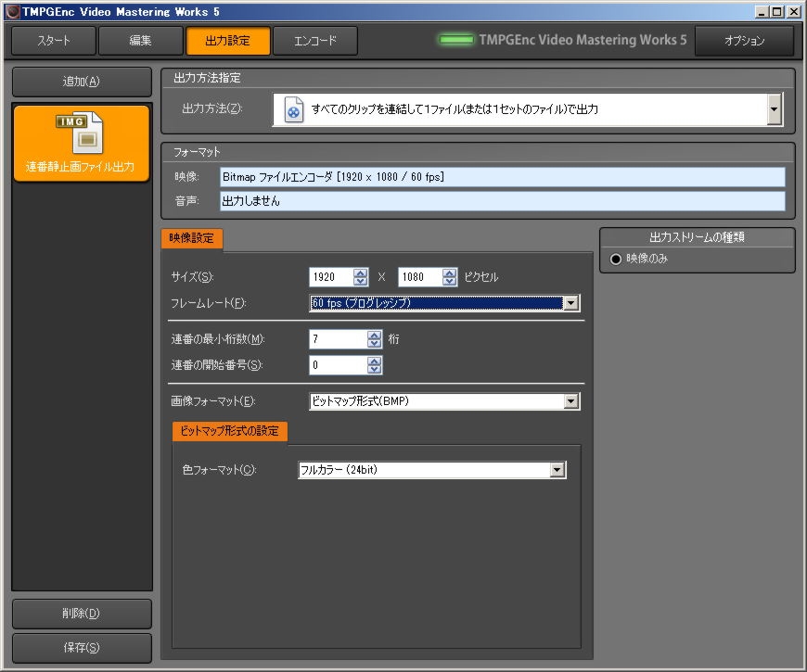807x672 pixels.
Task: Click the 色フォーマット(C) label
Action: [219, 469]
